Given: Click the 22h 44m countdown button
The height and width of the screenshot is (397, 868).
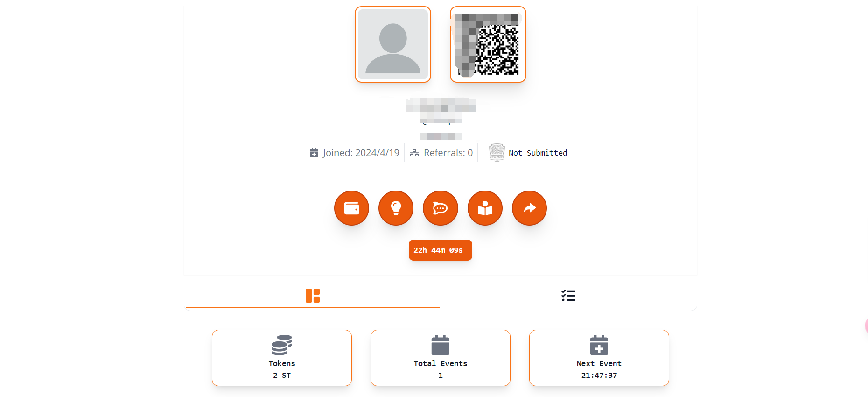Looking at the screenshot, I should point(441,250).
